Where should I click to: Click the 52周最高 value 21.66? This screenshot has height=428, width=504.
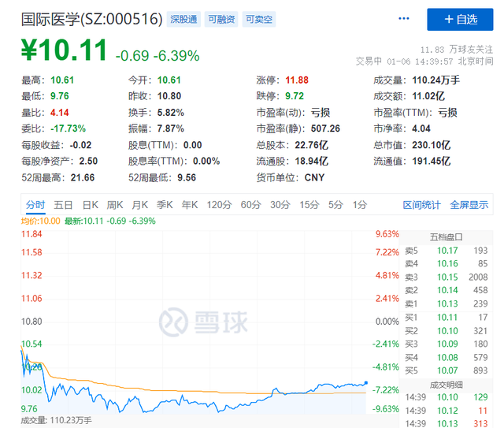point(83,177)
